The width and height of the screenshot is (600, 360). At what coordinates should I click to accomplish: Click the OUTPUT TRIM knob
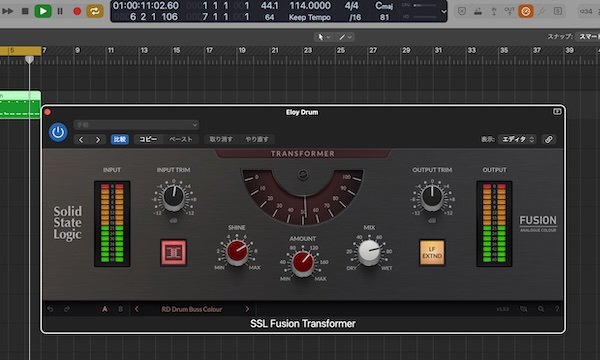coord(432,198)
